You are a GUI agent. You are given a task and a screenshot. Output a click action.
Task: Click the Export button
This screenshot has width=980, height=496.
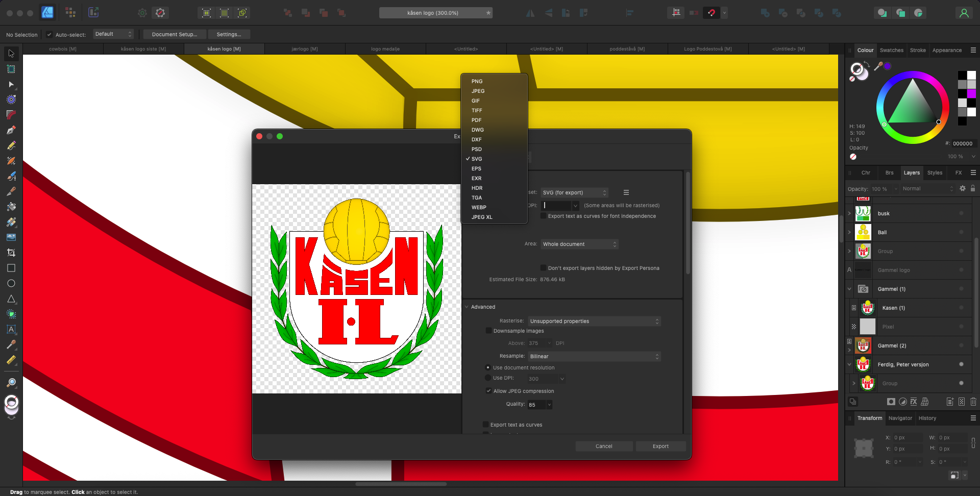pyautogui.click(x=660, y=446)
